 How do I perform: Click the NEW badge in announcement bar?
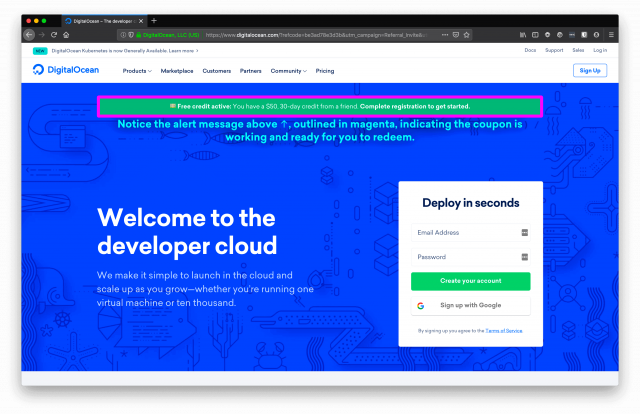40,51
